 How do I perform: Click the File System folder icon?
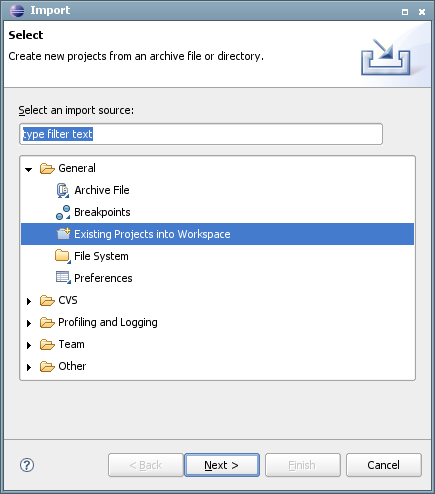pos(63,256)
